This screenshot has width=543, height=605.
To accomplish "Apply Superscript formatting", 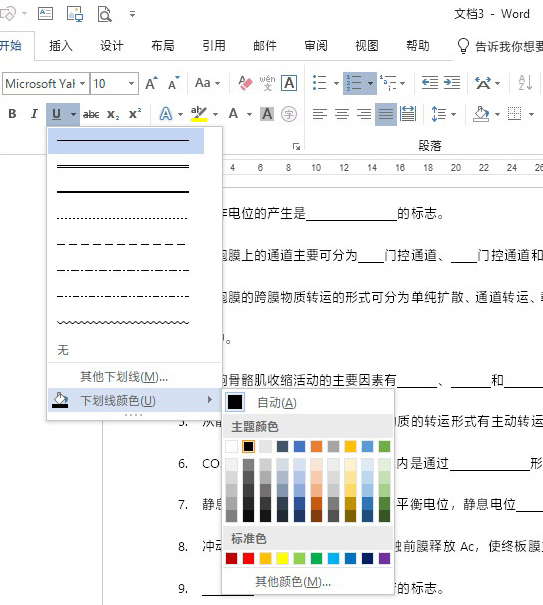I will (135, 114).
